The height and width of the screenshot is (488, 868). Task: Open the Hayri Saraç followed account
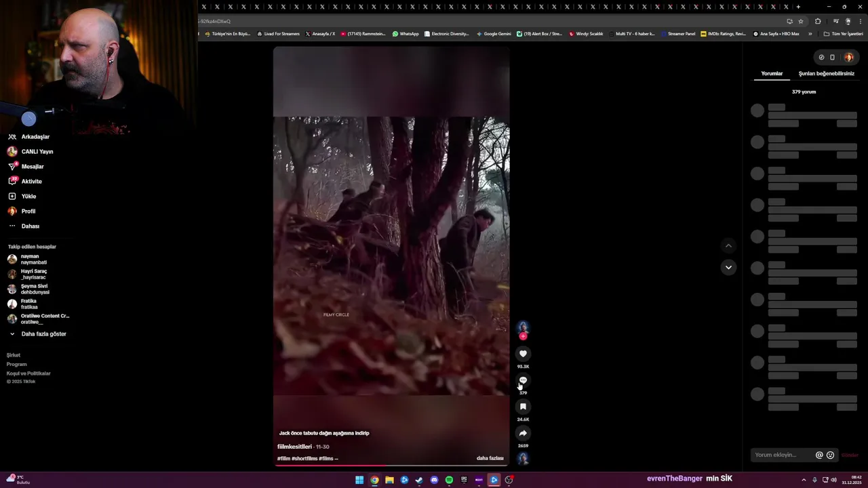click(27, 274)
